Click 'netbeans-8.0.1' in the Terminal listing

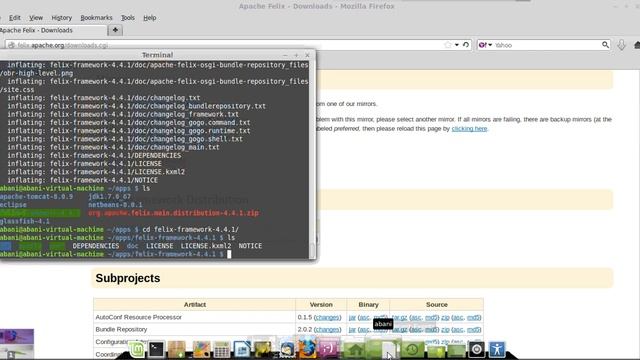[x=115, y=205]
